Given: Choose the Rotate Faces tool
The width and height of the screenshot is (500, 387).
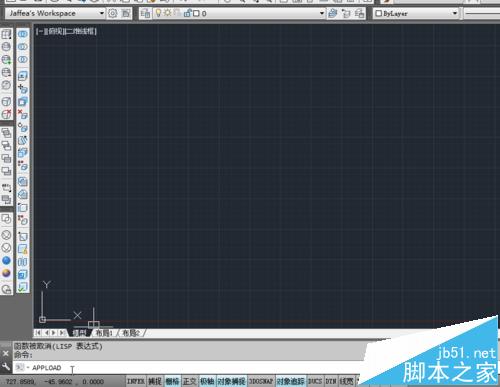Looking at the screenshot, I should point(23,127).
